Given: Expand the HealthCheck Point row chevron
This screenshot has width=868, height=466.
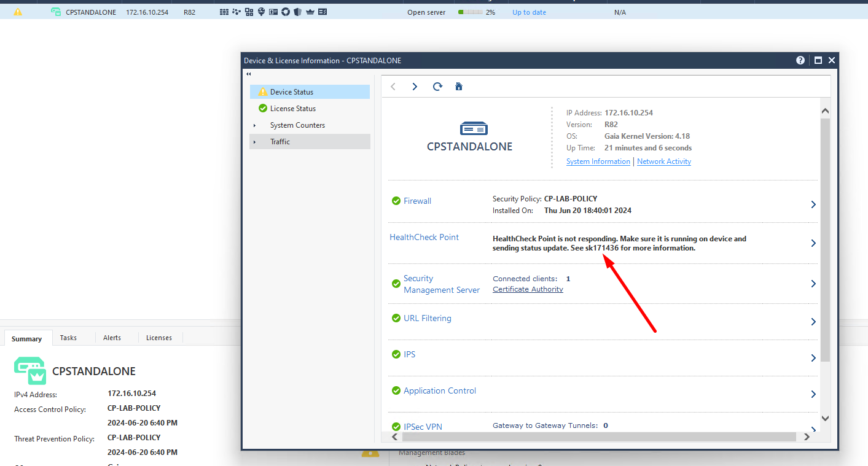Looking at the screenshot, I should [813, 243].
